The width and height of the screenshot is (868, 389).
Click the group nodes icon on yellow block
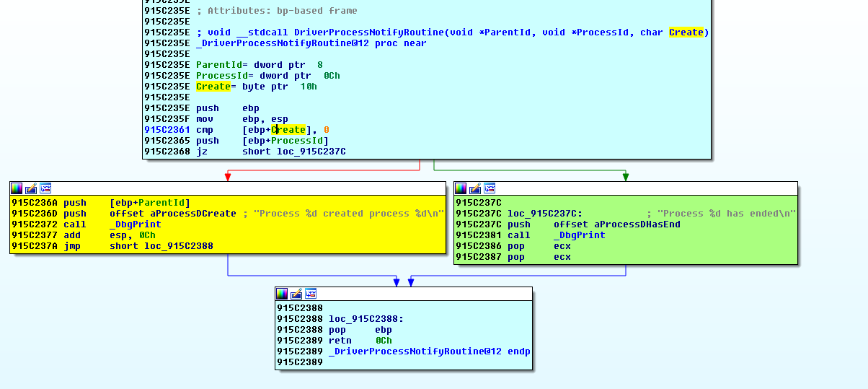point(45,188)
